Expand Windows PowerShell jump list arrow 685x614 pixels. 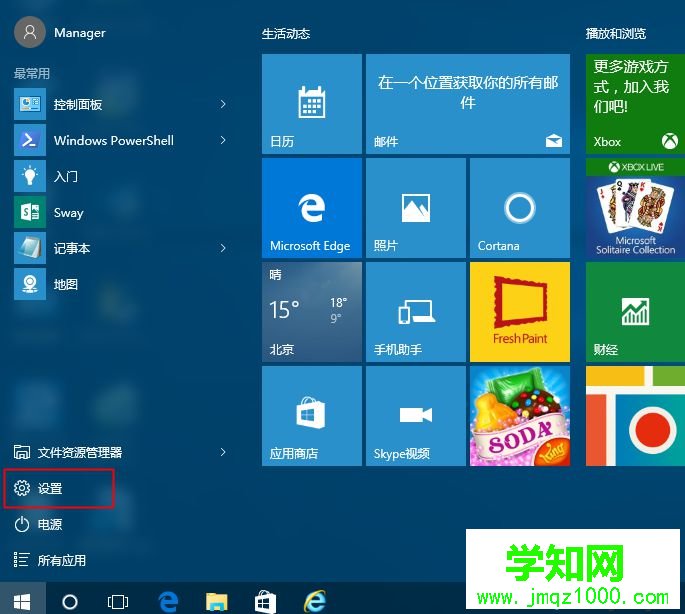pyautogui.click(x=223, y=140)
